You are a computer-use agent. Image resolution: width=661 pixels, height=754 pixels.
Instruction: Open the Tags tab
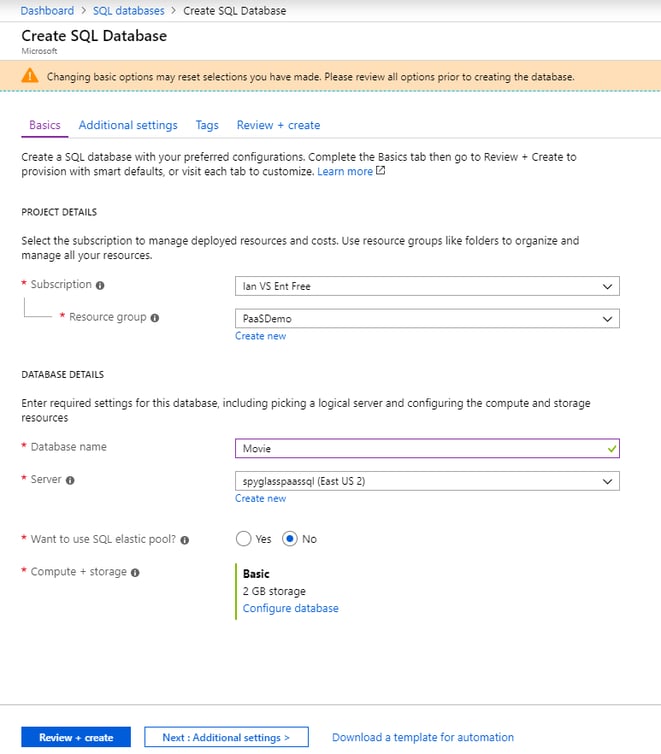(x=207, y=126)
